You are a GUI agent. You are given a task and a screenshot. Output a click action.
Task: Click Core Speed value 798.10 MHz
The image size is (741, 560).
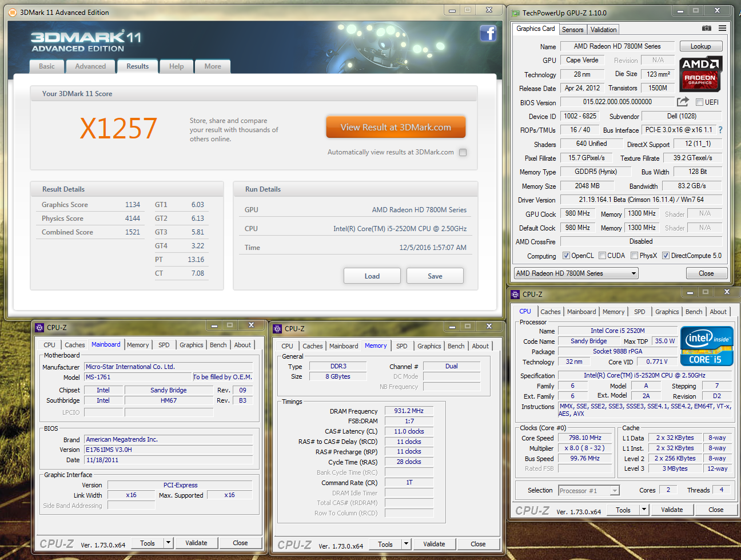tap(585, 438)
